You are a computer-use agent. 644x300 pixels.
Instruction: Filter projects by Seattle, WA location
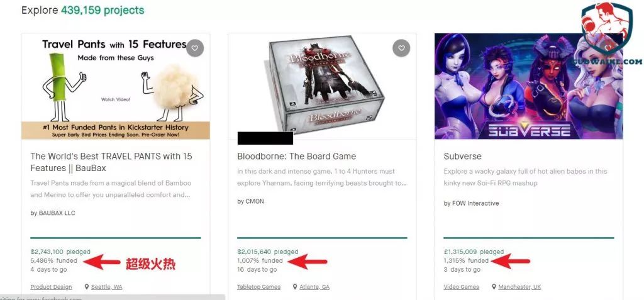coord(106,287)
